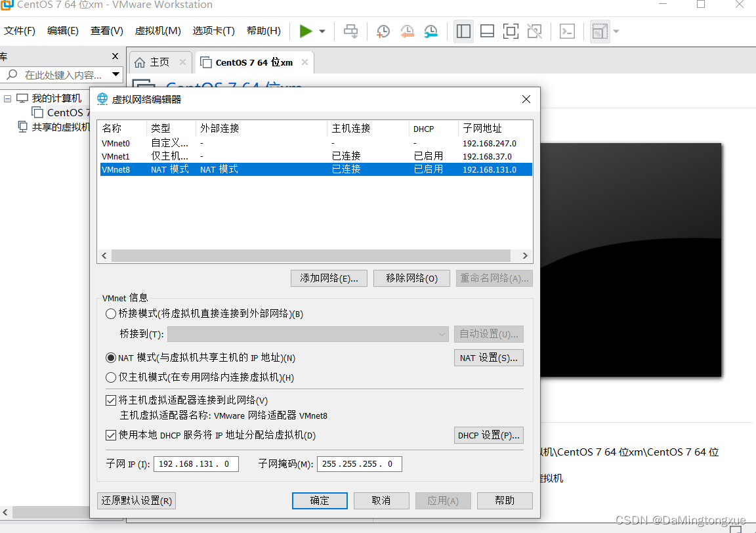Click the VM black screen preview thumbnail
This screenshot has width=756, height=533.
pos(631,259)
